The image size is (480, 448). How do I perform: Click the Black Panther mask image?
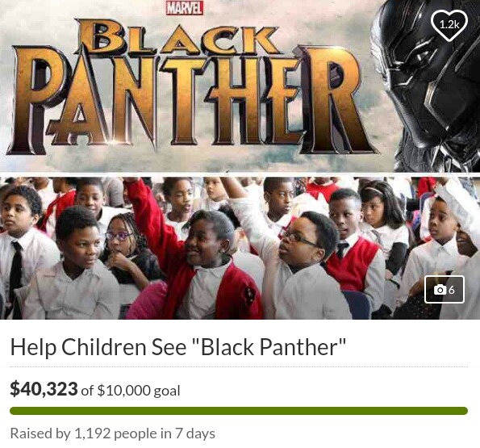click(428, 86)
